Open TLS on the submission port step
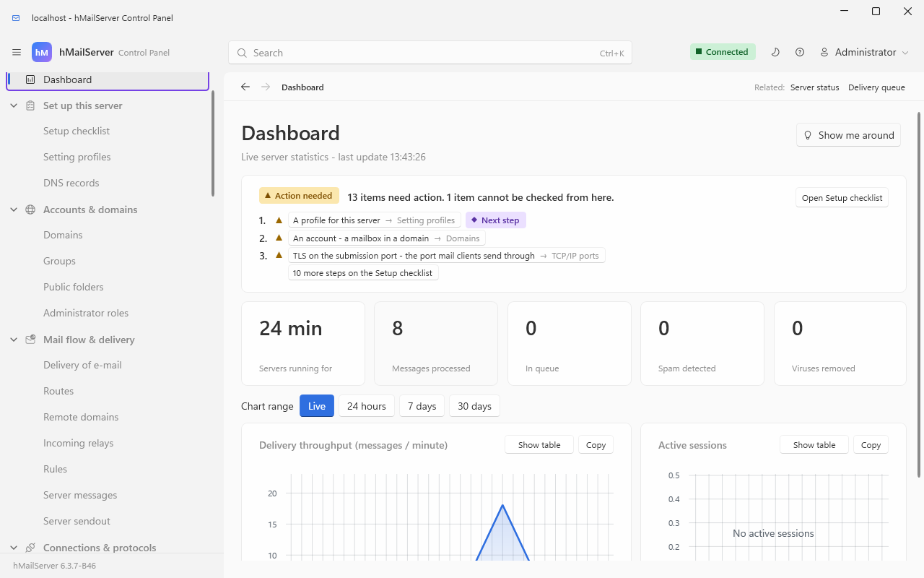This screenshot has height=578, width=924. (x=446, y=256)
